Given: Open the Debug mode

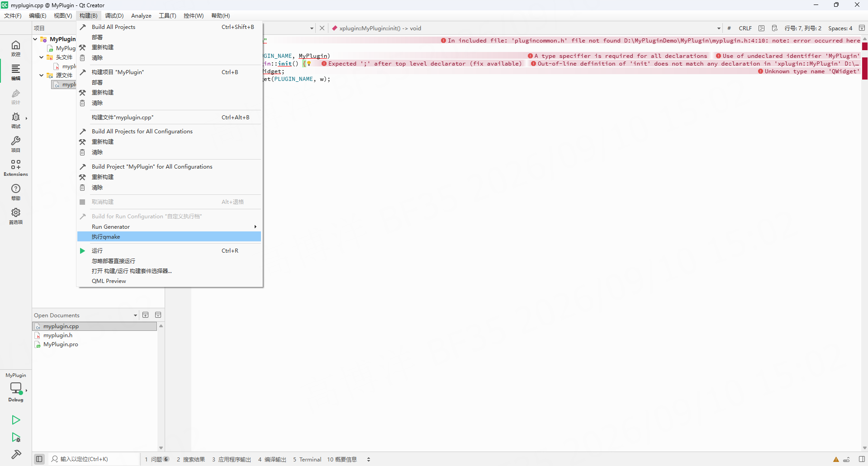Looking at the screenshot, I should pos(16,120).
